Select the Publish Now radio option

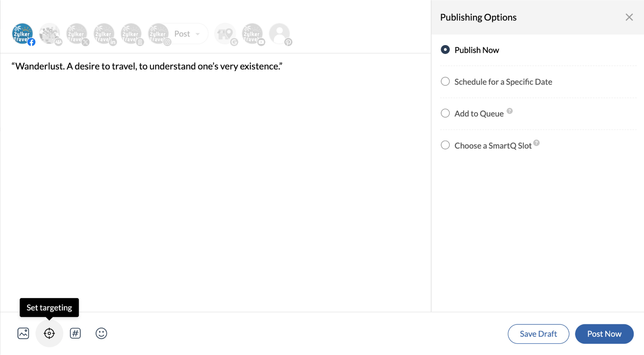point(445,50)
